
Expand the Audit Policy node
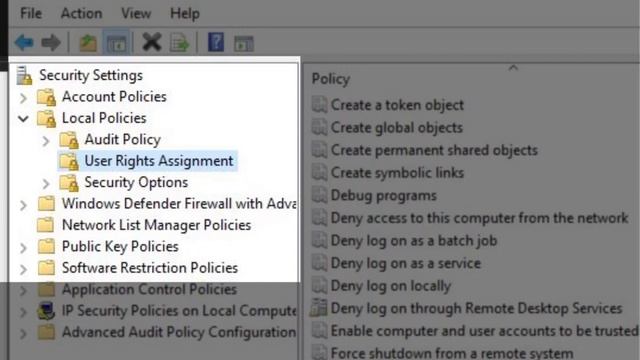click(x=46, y=141)
